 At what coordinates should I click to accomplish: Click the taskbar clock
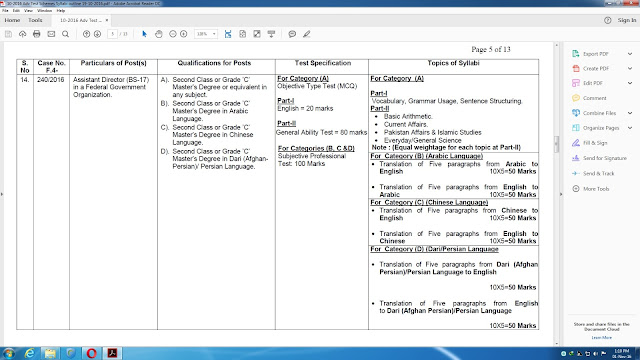tap(621, 354)
